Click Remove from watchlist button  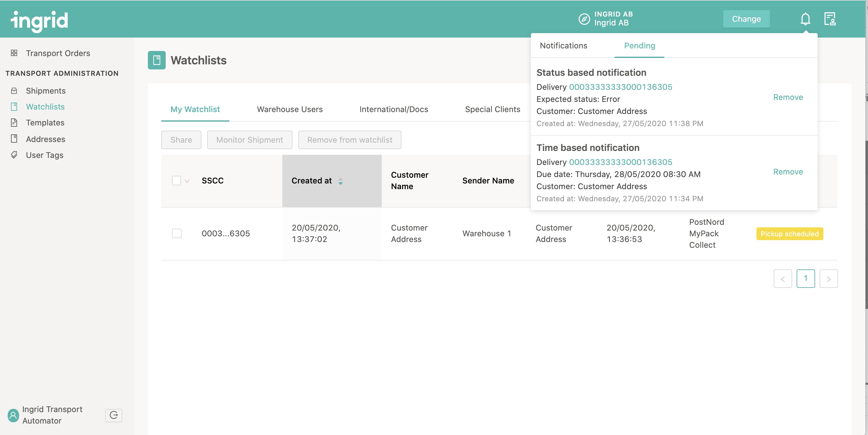[350, 140]
